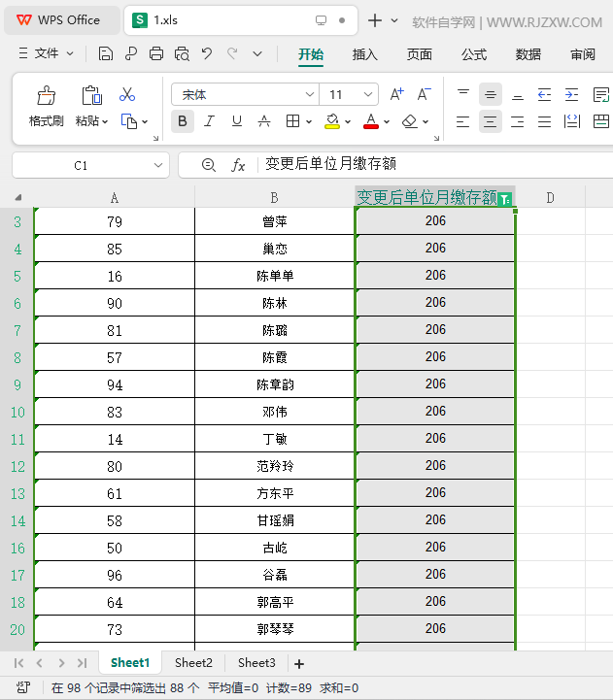Click the Borders grid icon
Viewport: 613px width, 700px height.
tap(292, 121)
